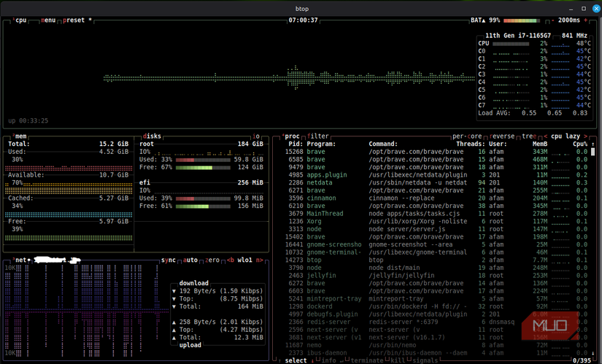Select the dockerd process row
Image resolution: width=602 pixels, height=364 pixels.
[436, 306]
